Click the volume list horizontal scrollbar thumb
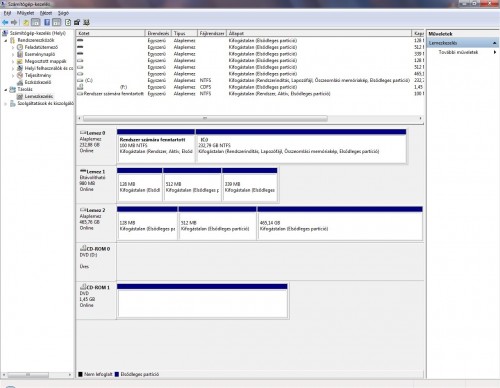This screenshot has height=388, width=500. click(x=205, y=118)
